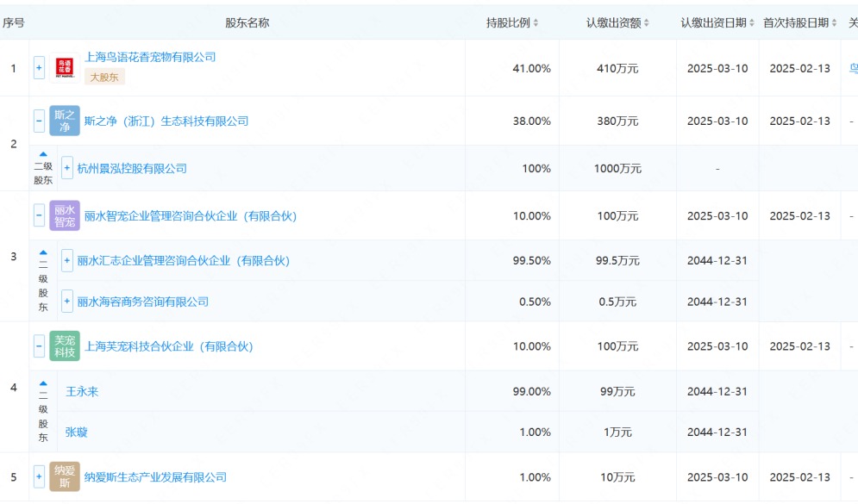Sort by 认缴出资额 column arrows

tap(646, 23)
